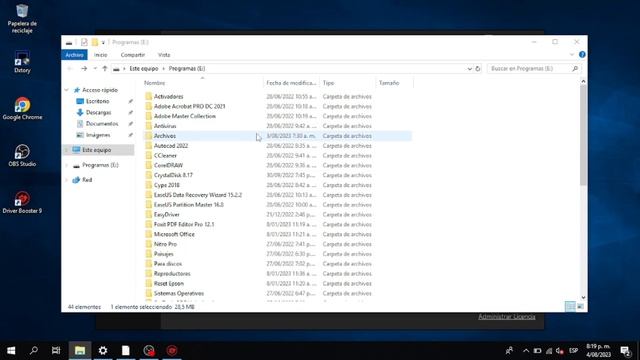This screenshot has width=640, height=360.
Task: Click the red hexagon taskbar icon
Action: click(172, 350)
